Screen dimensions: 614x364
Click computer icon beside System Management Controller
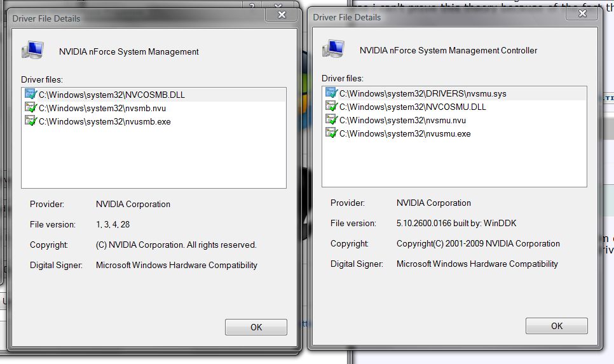click(x=333, y=49)
